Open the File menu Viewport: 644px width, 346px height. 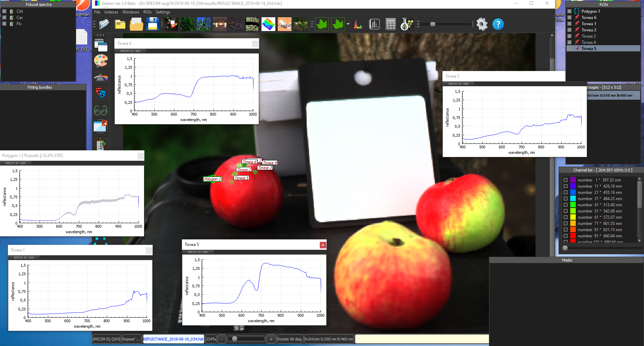97,12
